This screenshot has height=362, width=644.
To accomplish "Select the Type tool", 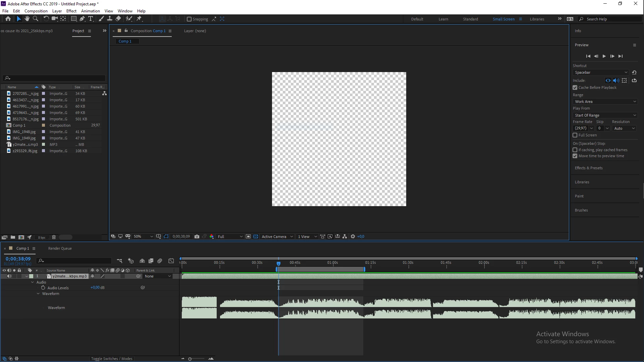I will 90,19.
